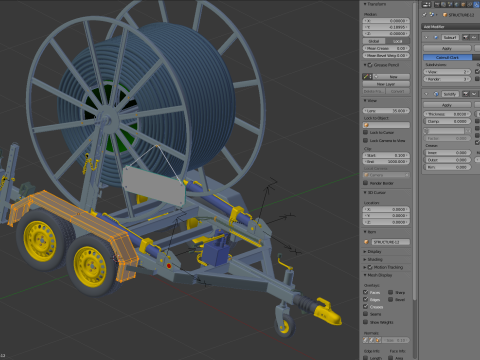Enable display of vertex normals icon
The width and height of the screenshot is (480, 360).
(x=366, y=340)
